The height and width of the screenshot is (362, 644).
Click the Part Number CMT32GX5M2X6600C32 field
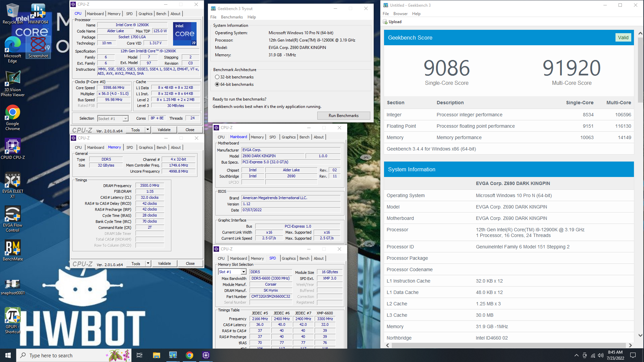[271, 297]
